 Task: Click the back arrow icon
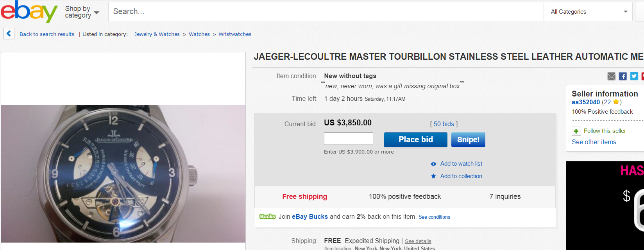9,34
